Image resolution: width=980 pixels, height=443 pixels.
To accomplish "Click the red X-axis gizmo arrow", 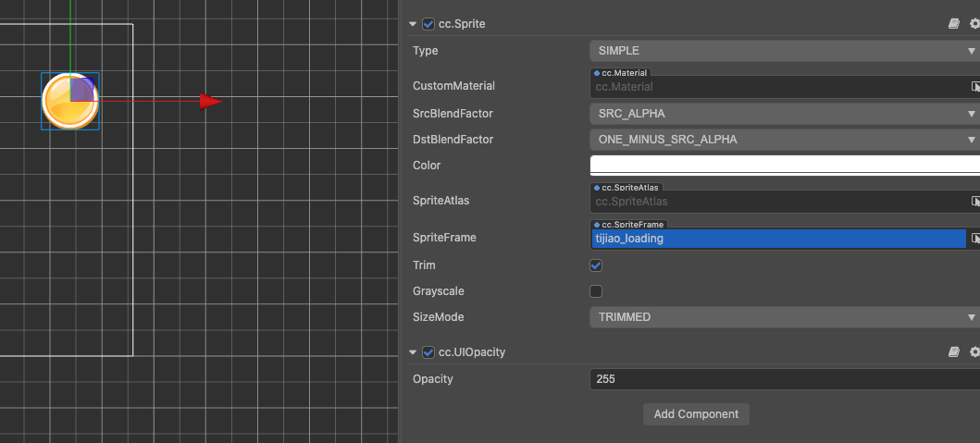I will [x=211, y=102].
